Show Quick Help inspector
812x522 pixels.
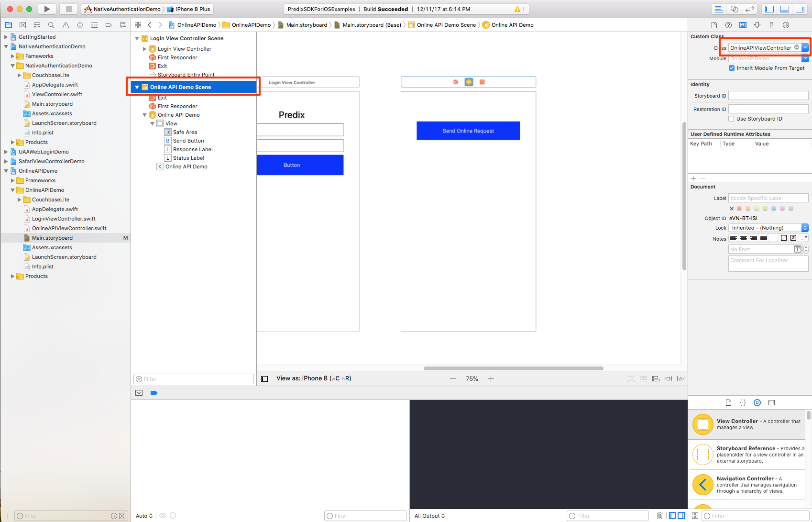[x=729, y=25]
